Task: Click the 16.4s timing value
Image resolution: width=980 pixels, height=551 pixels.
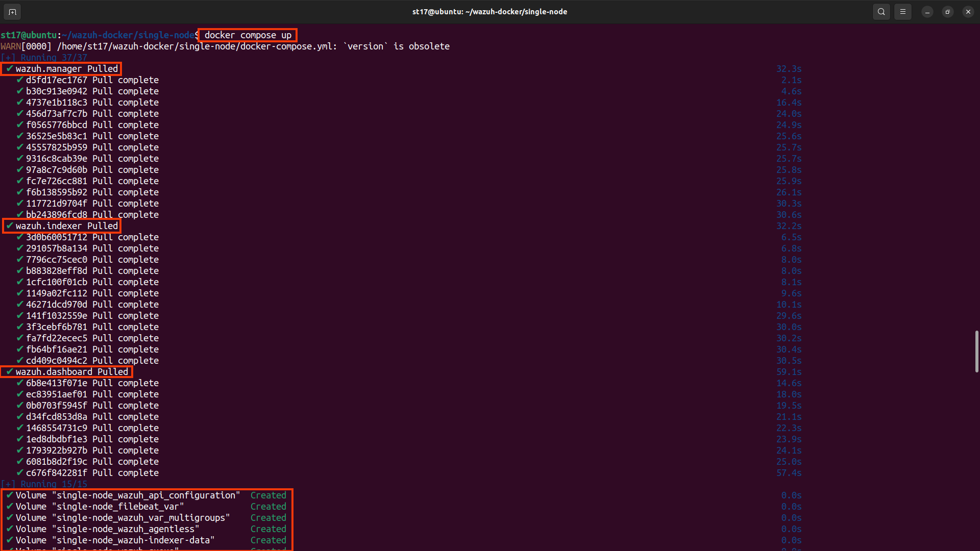Action: pyautogui.click(x=789, y=103)
